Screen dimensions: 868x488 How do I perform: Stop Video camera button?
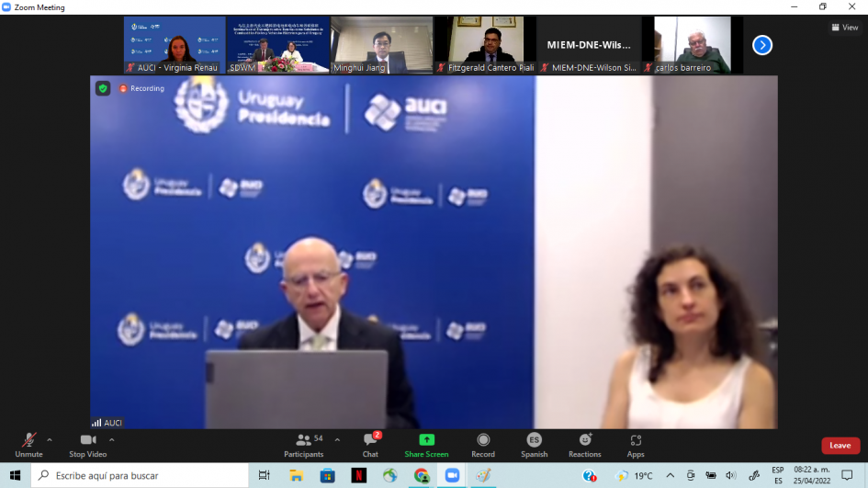pos(87,446)
